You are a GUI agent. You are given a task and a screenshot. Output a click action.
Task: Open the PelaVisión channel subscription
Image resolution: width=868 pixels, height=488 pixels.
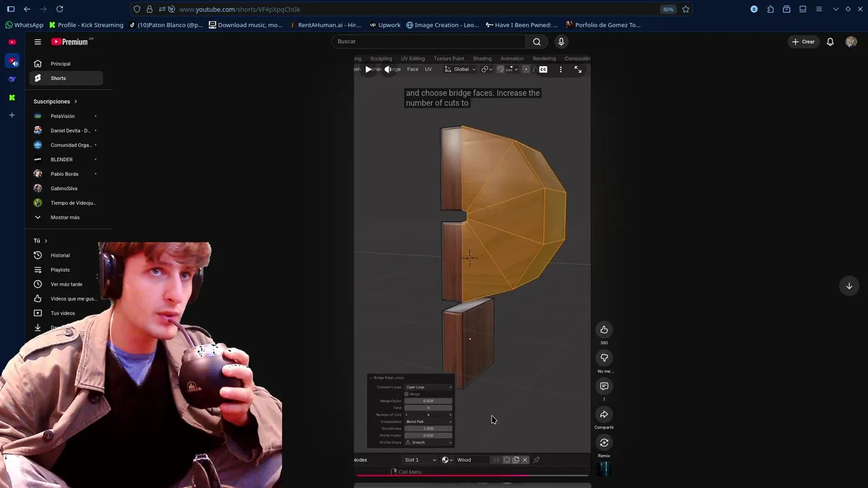point(66,116)
